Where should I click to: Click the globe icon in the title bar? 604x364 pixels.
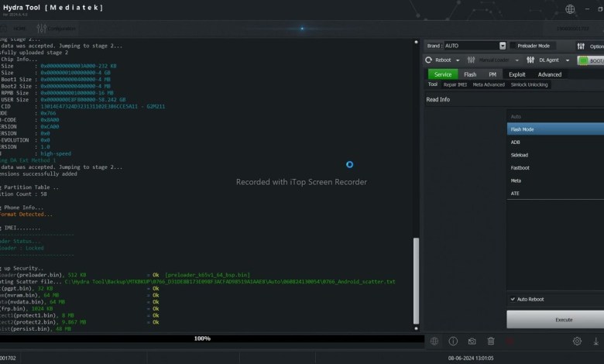pyautogui.click(x=570, y=9)
